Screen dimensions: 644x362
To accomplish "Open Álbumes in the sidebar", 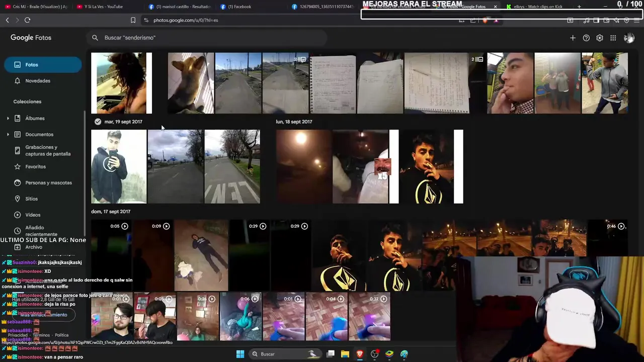I will tap(35, 119).
